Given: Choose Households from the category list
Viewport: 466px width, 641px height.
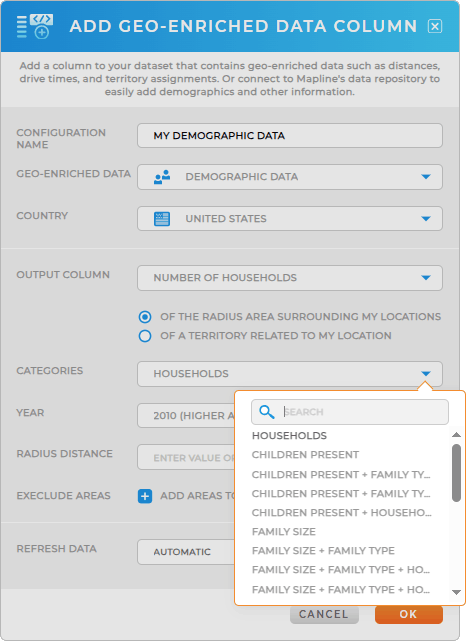Looking at the screenshot, I should click(289, 436).
